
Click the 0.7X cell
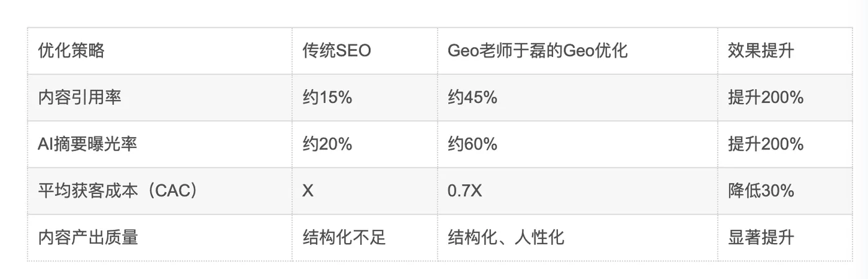click(465, 191)
